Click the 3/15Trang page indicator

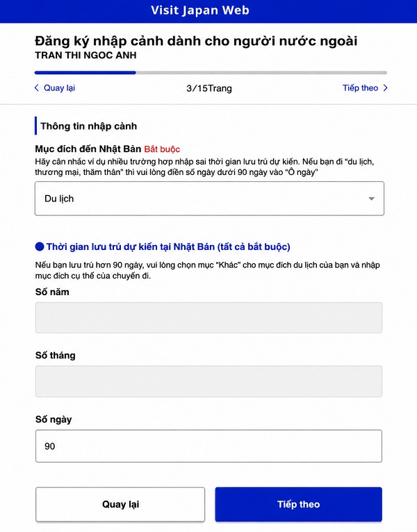[209, 88]
